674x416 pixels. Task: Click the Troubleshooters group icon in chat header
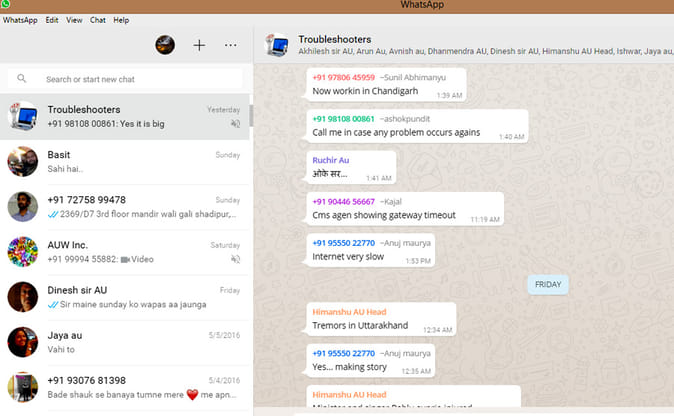pos(276,45)
